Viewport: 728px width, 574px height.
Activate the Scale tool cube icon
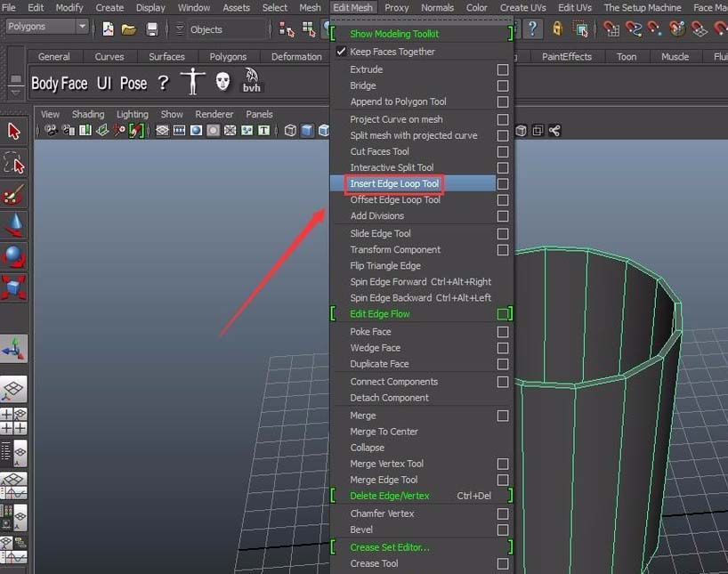pyautogui.click(x=14, y=287)
